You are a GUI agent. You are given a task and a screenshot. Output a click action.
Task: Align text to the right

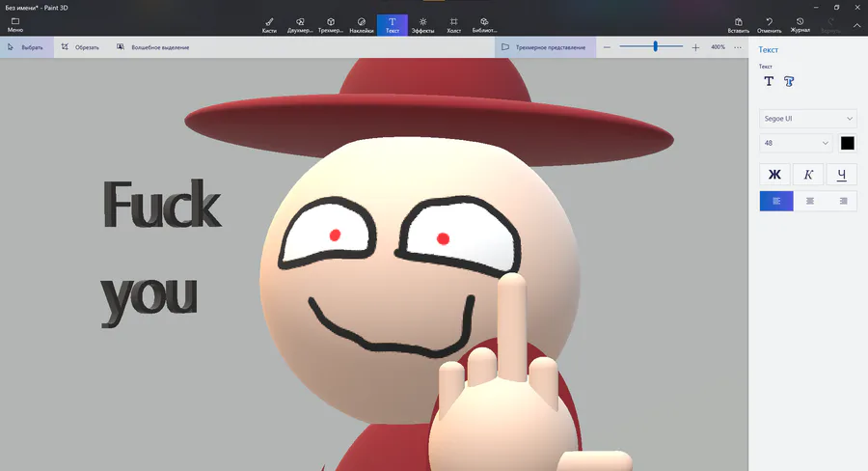[843, 201]
